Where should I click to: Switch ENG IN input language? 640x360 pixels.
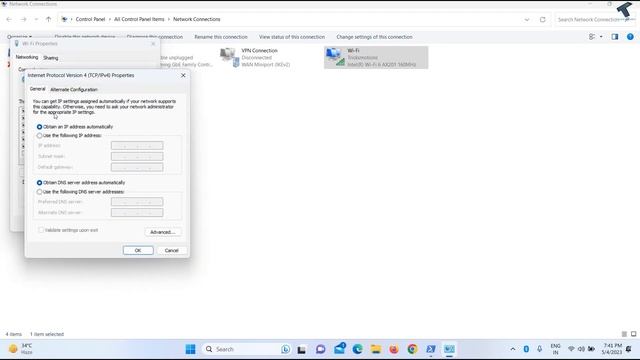pyautogui.click(x=556, y=349)
